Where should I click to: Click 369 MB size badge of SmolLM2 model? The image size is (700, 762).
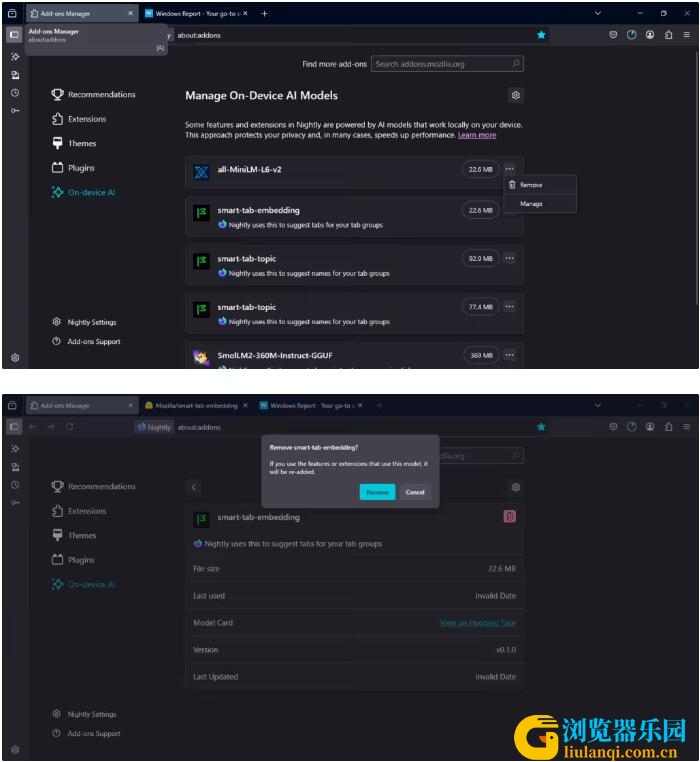pos(481,355)
